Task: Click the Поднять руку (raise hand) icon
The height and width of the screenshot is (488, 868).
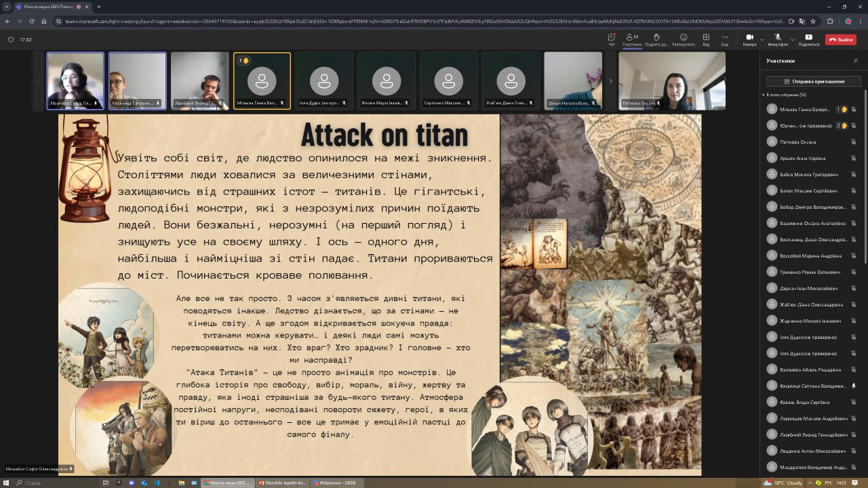Action: (656, 39)
